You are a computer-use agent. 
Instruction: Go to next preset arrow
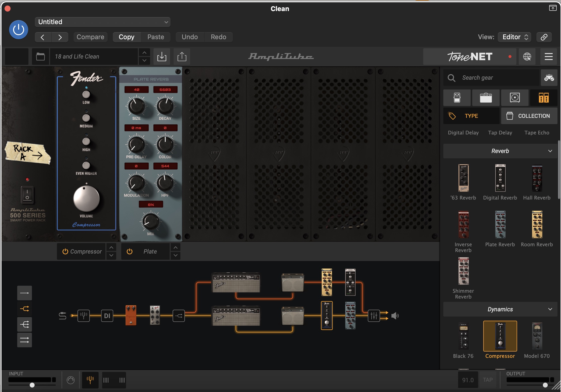coord(60,37)
